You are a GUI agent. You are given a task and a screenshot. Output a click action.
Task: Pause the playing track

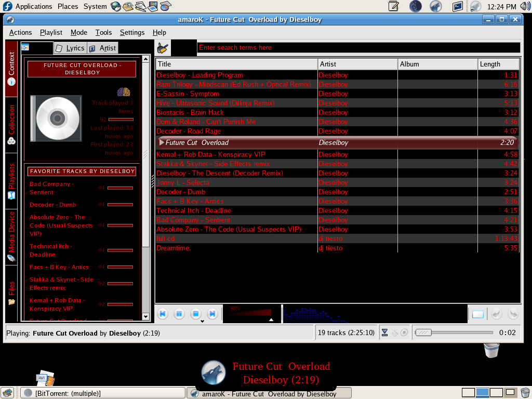[x=179, y=314]
